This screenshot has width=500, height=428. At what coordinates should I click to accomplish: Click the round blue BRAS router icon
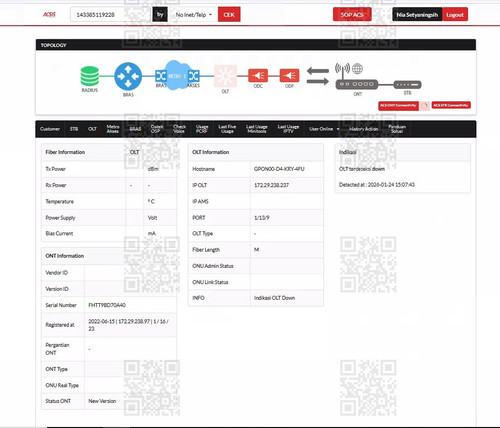(x=128, y=76)
